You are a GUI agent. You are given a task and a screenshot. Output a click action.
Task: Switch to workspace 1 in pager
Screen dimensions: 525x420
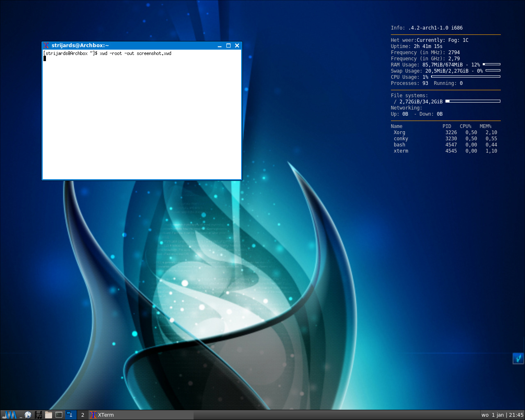71,415
